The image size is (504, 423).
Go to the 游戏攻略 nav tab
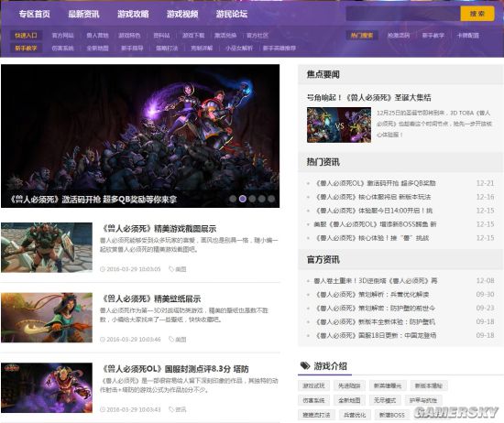133,14
